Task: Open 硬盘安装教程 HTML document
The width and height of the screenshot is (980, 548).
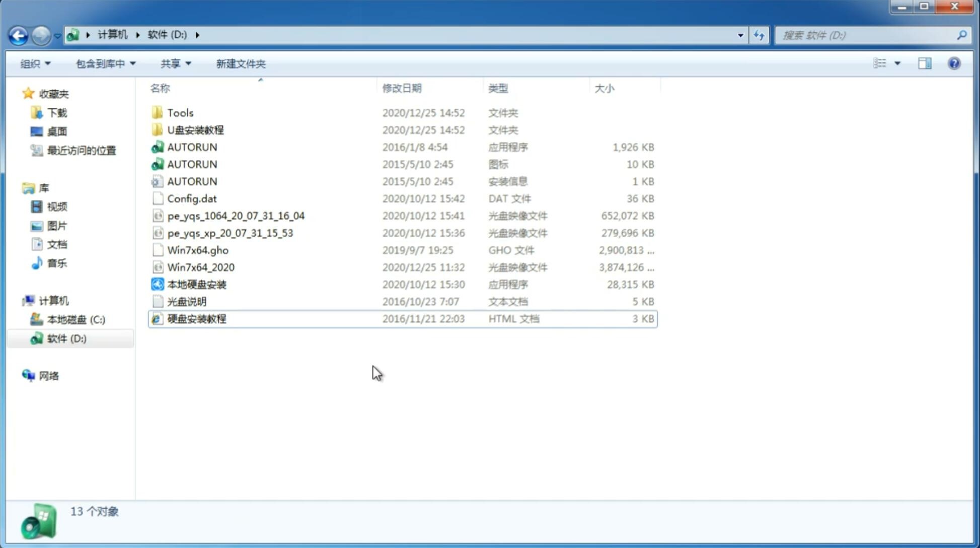Action: click(x=196, y=318)
